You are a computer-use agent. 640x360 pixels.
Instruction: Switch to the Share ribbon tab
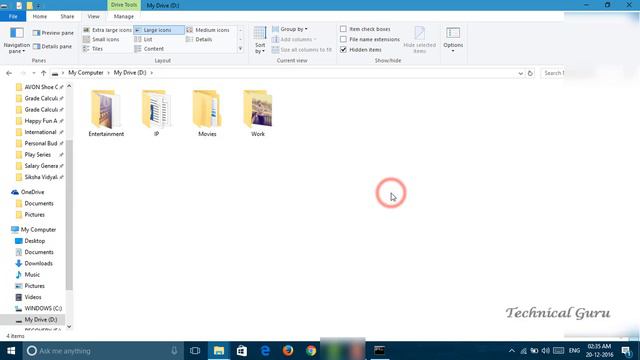click(67, 16)
